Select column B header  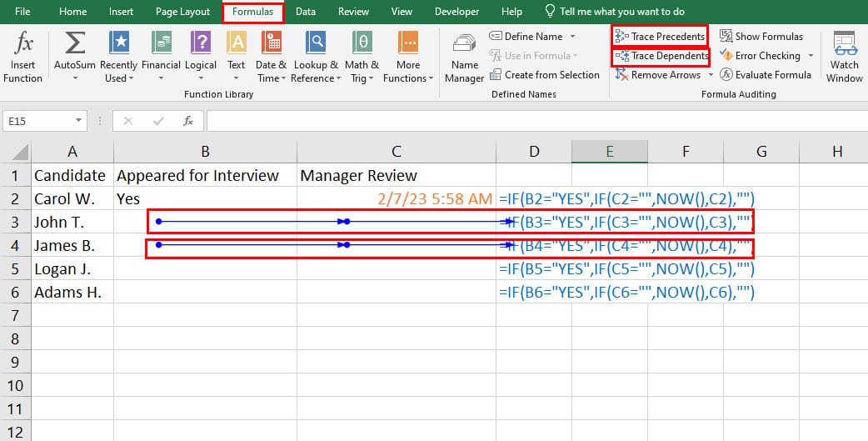[x=205, y=151]
